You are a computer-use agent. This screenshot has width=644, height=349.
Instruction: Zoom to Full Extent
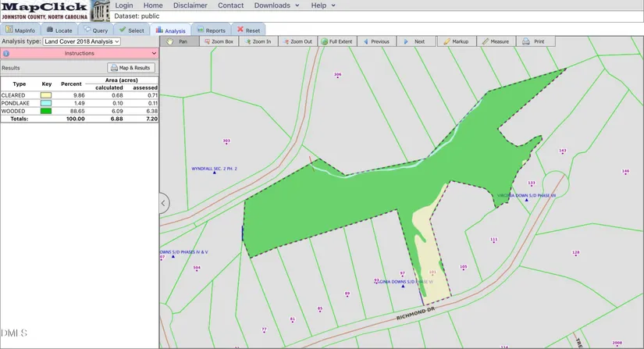[336, 41]
